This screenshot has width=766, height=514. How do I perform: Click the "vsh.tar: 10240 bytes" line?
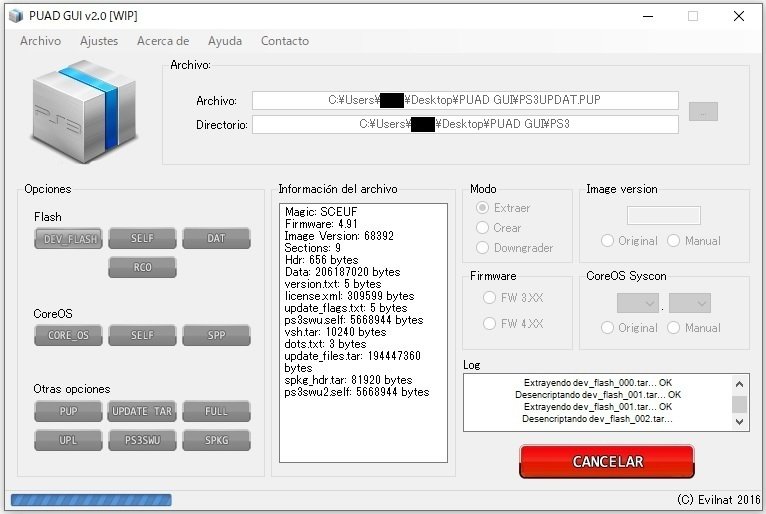tap(335, 332)
